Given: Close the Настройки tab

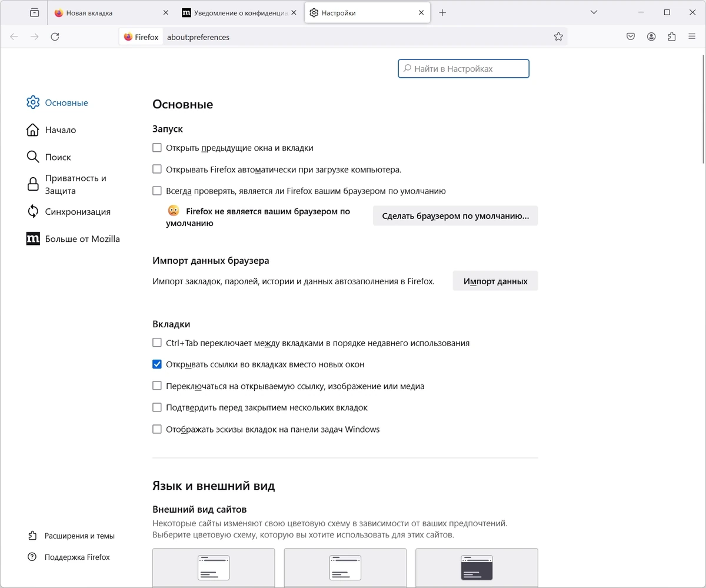Looking at the screenshot, I should click(x=421, y=12).
